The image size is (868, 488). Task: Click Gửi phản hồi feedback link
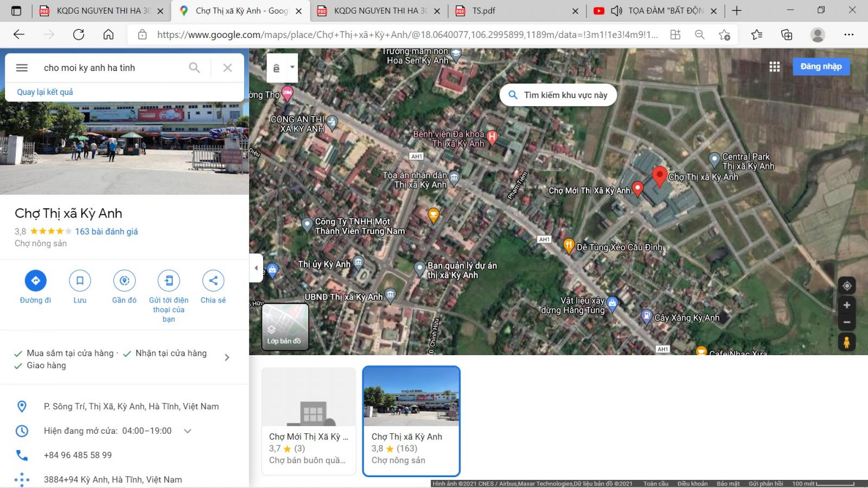coord(765,484)
